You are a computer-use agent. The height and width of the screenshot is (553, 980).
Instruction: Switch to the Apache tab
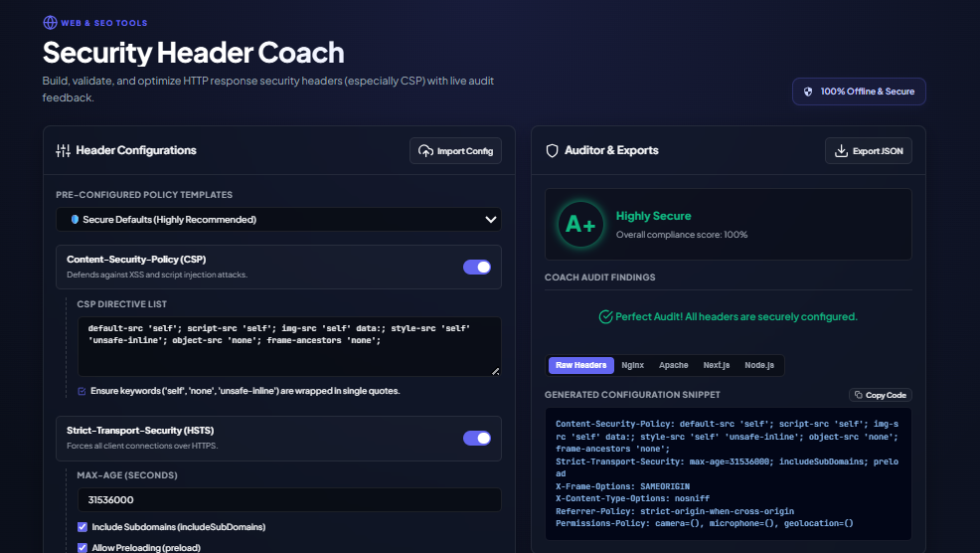click(673, 365)
